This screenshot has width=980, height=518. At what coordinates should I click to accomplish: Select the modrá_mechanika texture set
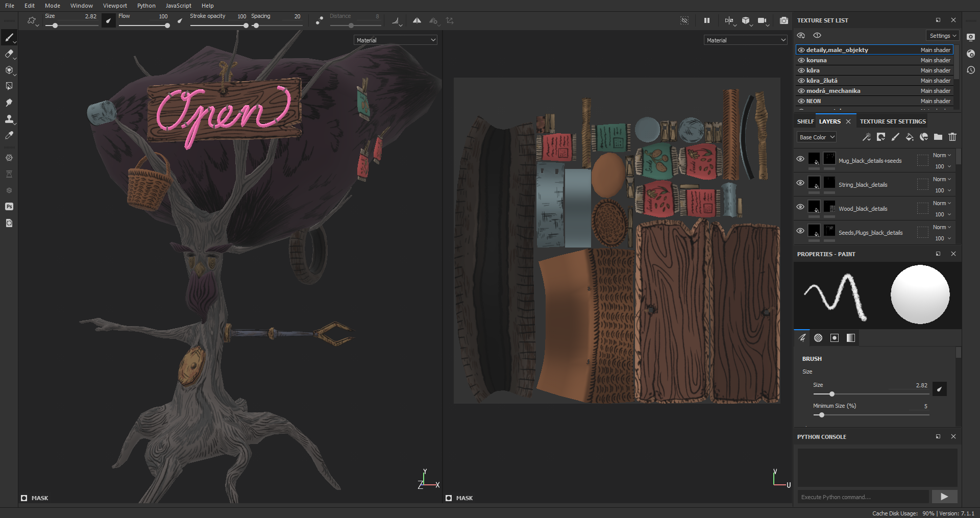[874, 91]
